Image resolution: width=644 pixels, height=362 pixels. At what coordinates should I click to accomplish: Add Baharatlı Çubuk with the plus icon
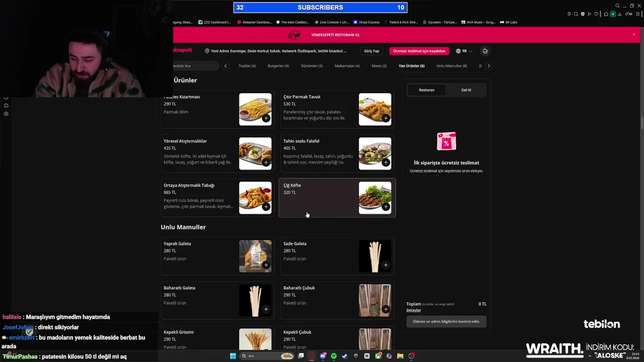[x=385, y=309]
